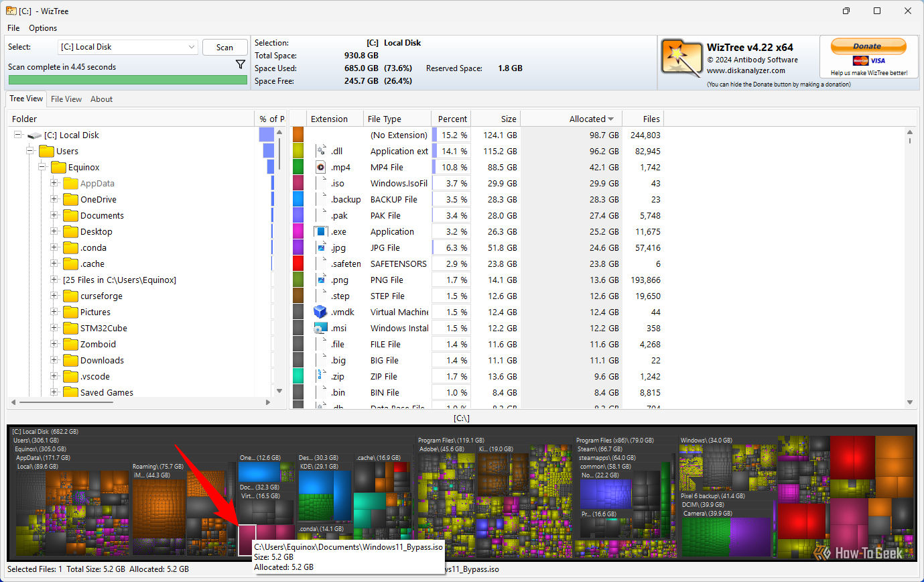Collapse the Equinox tree node

pyautogui.click(x=42, y=168)
